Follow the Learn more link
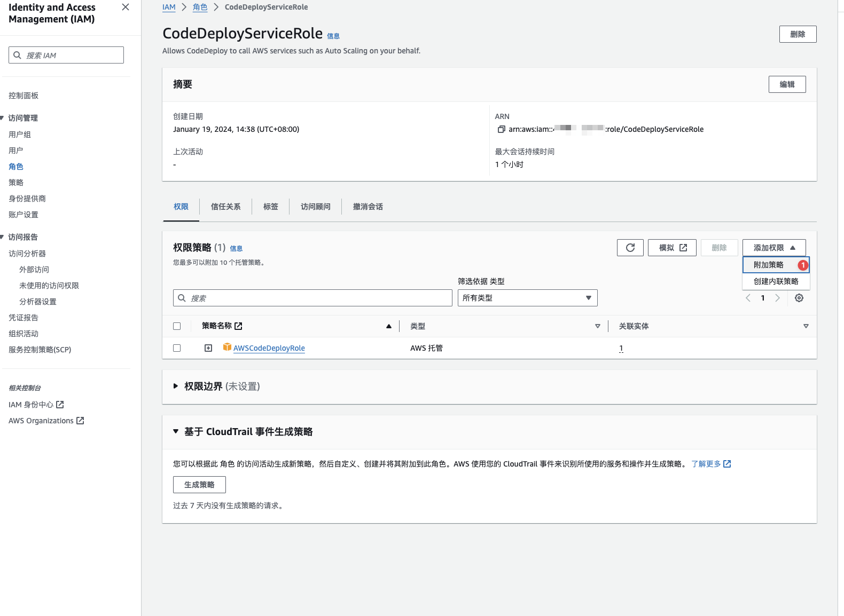Screen dimensions: 844x616 pos(711,464)
